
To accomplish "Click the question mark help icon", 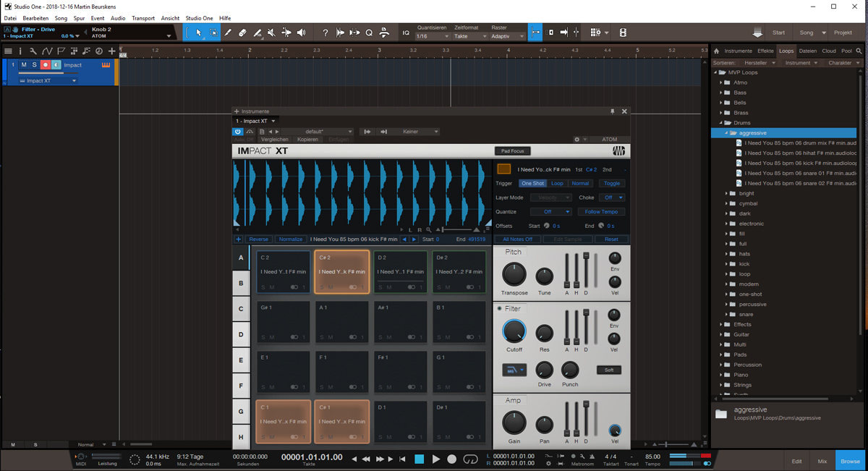I will (325, 33).
